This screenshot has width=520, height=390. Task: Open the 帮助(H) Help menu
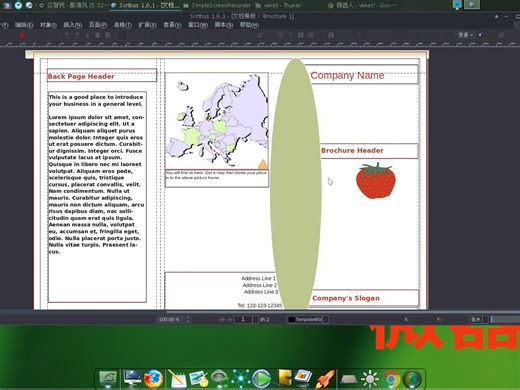pos(249,25)
